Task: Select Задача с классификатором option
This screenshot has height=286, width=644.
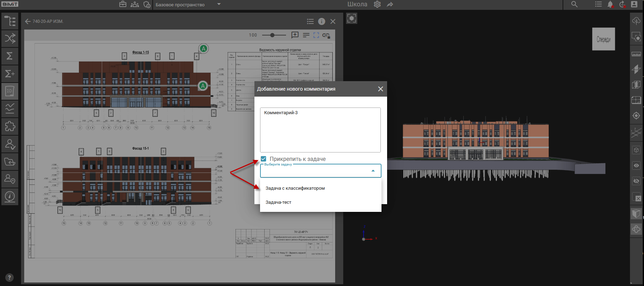Action: 295,188
